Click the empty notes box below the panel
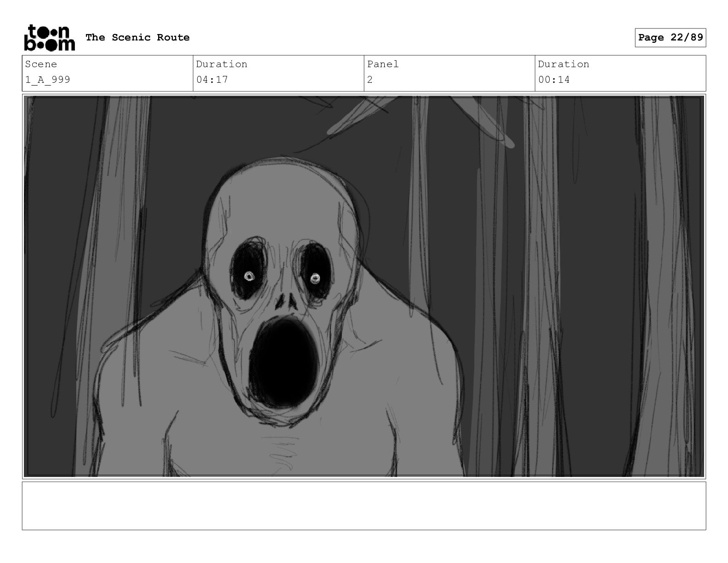 (364, 506)
